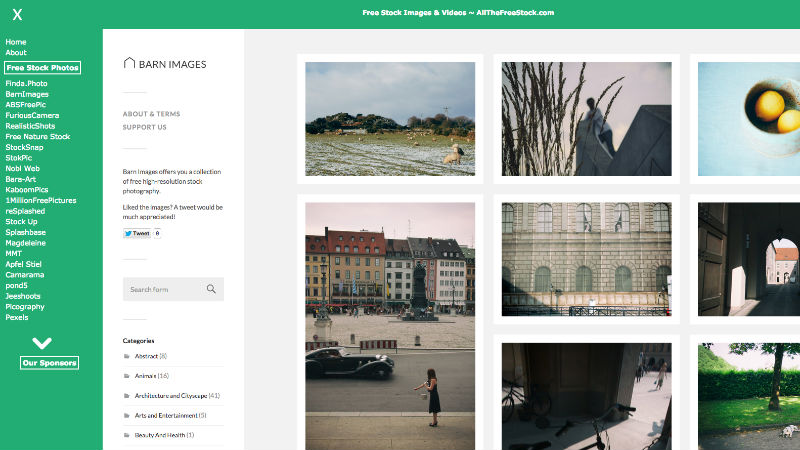The height and width of the screenshot is (450, 800).
Task: Open the green hedge park photo
Action: click(748, 396)
